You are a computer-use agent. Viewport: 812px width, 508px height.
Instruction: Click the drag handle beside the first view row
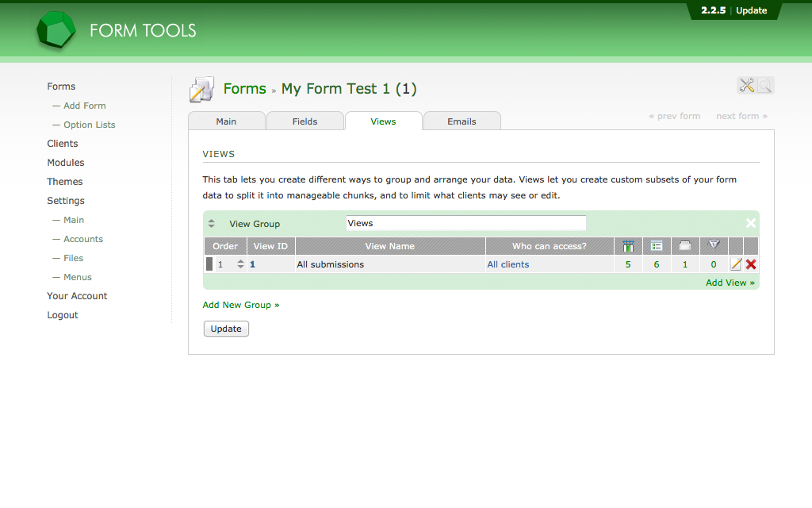pos(210,264)
